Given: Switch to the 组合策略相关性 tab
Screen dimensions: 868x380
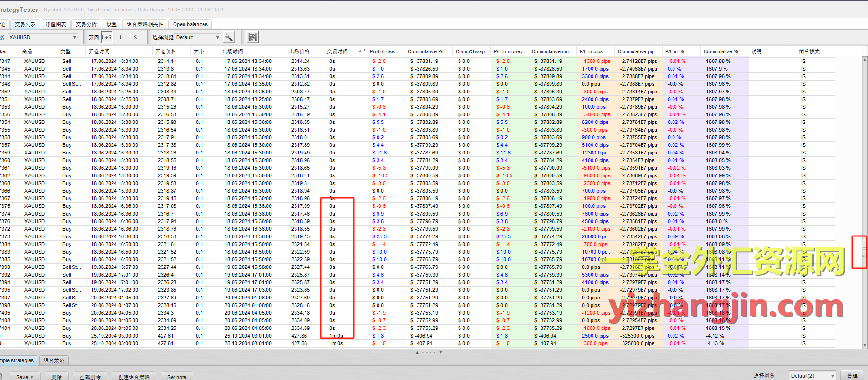Looking at the screenshot, I should (145, 24).
